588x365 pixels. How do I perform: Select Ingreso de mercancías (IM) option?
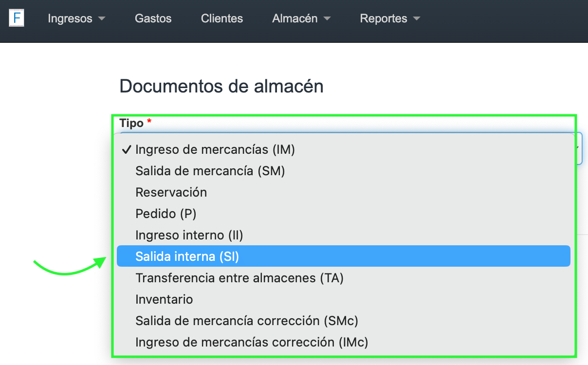pyautogui.click(x=215, y=149)
